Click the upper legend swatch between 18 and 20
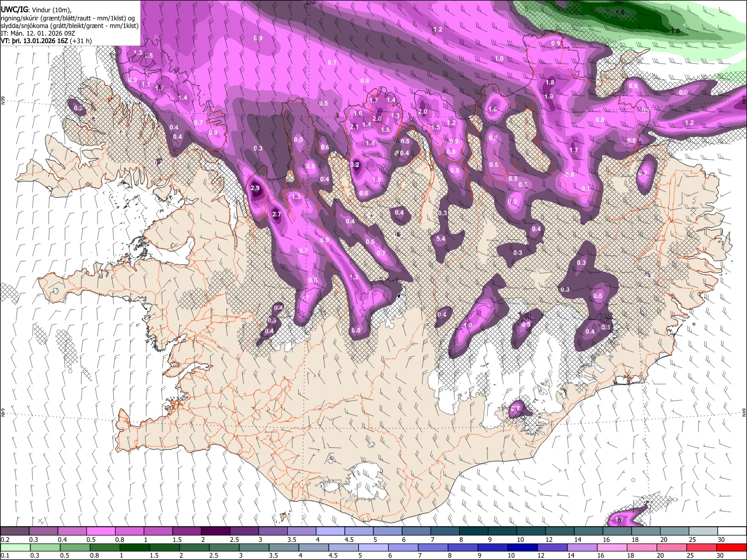Viewport: 747px width, 560px height. coord(646,531)
